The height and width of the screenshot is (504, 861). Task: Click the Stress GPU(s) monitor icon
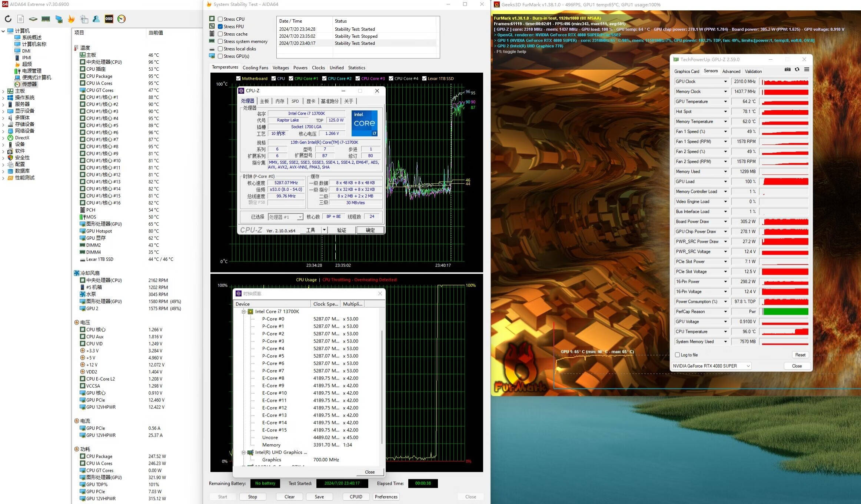212,56
